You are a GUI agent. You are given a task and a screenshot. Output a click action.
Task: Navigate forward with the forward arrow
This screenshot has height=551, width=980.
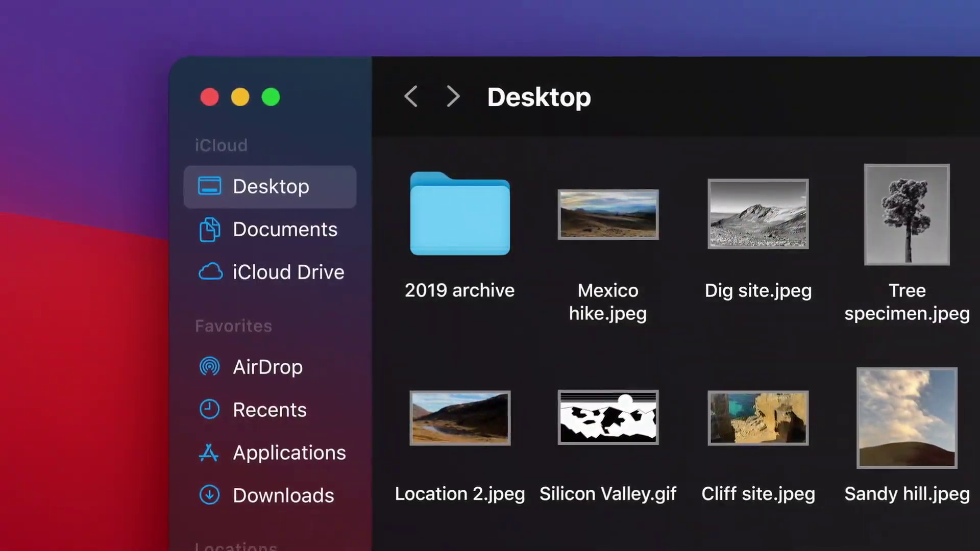tap(453, 96)
